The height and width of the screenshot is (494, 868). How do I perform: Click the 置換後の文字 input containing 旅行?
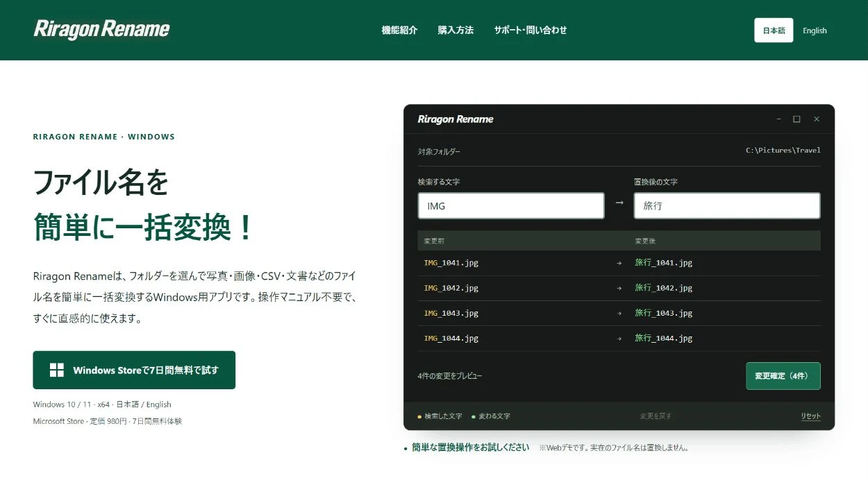(727, 206)
